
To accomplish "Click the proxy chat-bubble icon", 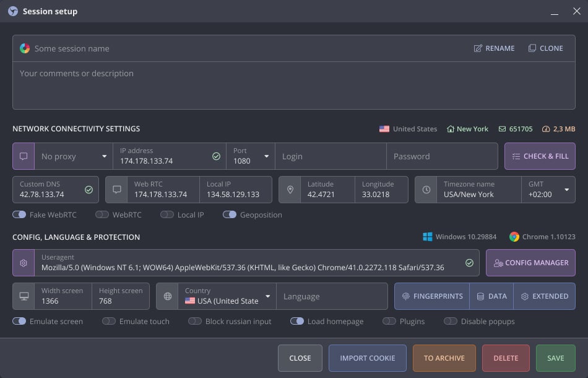I will pos(24,156).
